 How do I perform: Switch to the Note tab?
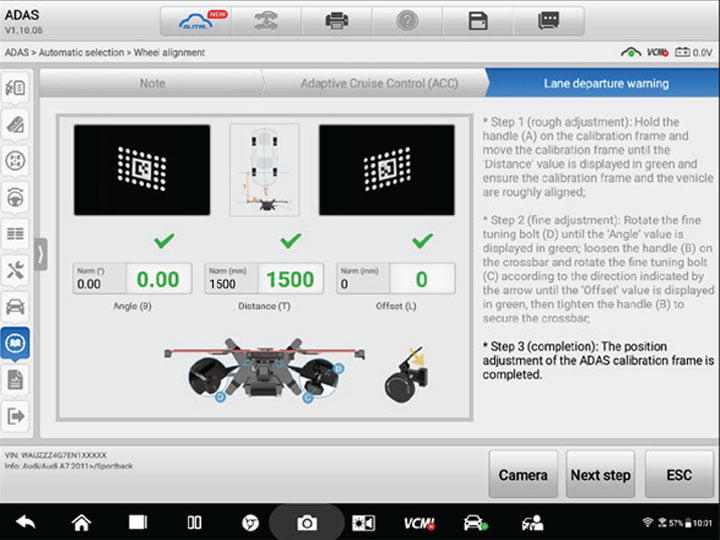tap(152, 83)
